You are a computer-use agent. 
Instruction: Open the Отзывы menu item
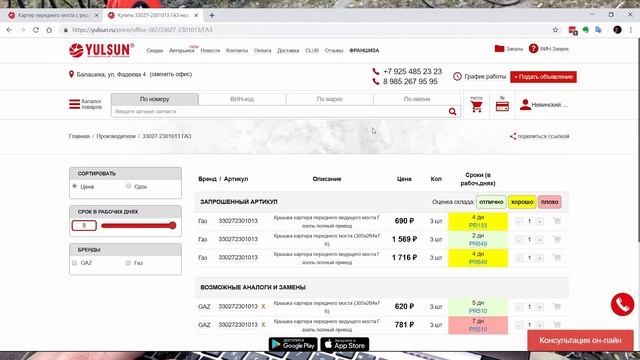click(334, 51)
